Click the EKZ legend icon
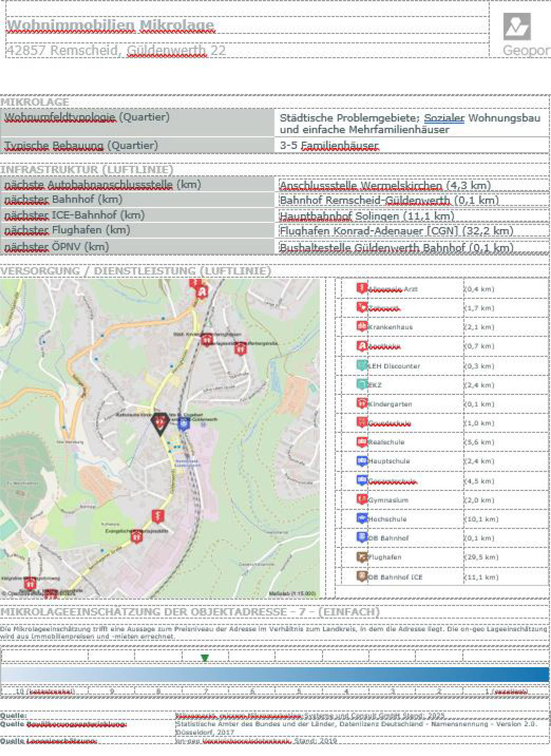This screenshot has height=756, width=551. click(x=362, y=384)
